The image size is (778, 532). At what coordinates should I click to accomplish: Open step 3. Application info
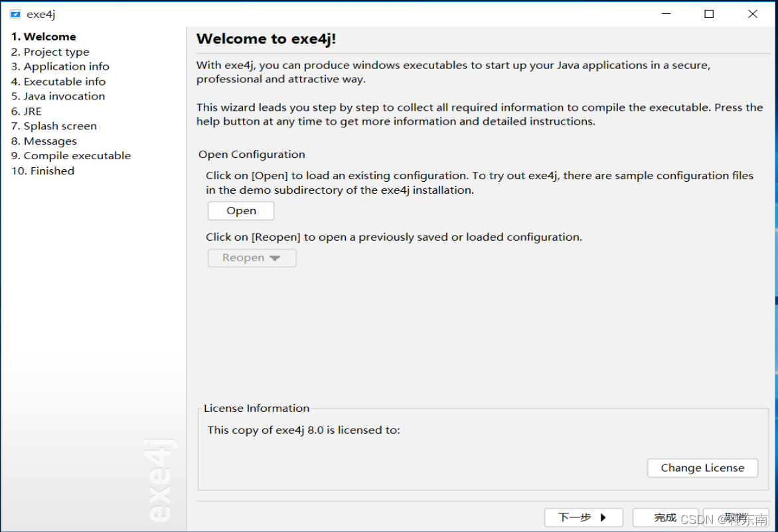[x=60, y=66]
